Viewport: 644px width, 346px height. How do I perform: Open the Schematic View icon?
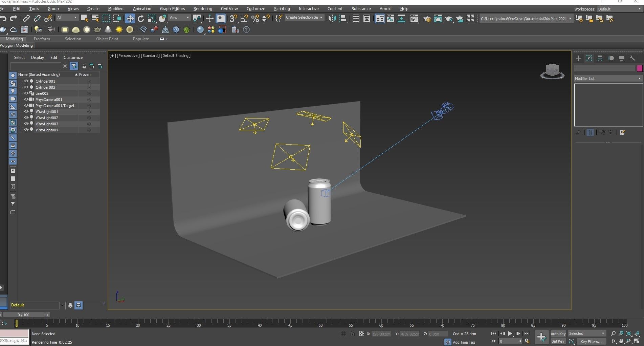[x=401, y=18]
